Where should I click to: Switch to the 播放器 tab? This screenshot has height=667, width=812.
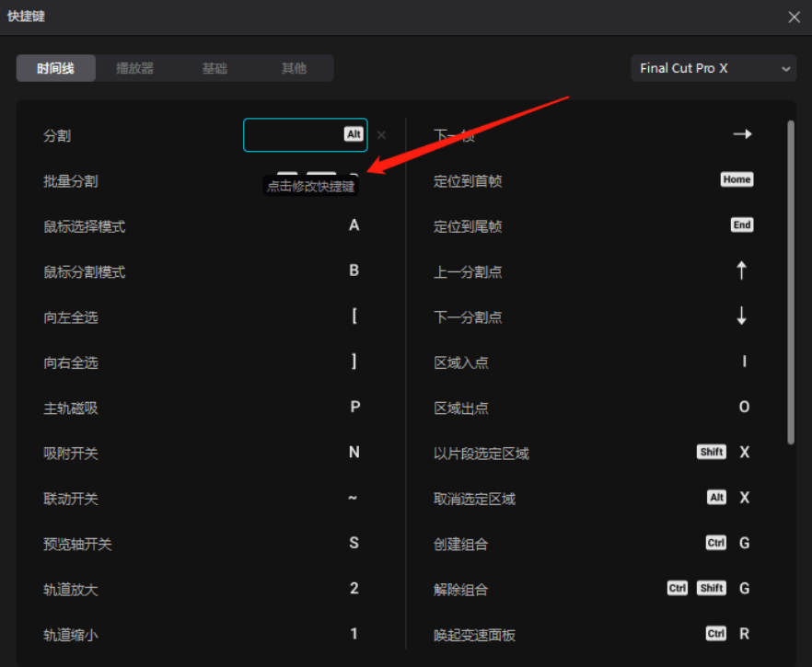[135, 67]
